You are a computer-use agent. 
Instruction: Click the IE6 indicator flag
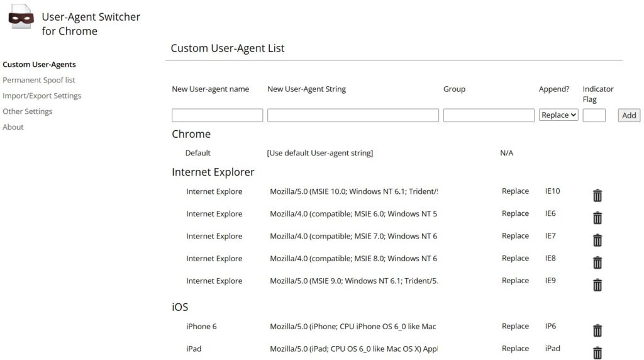(x=550, y=213)
